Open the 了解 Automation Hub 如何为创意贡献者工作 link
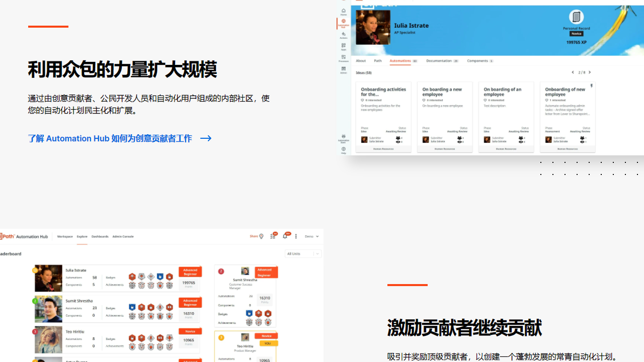The width and height of the screenshot is (644, 362). (x=110, y=138)
